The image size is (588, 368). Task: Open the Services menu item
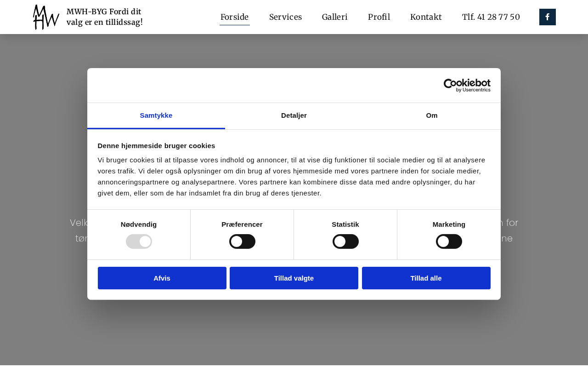click(285, 17)
